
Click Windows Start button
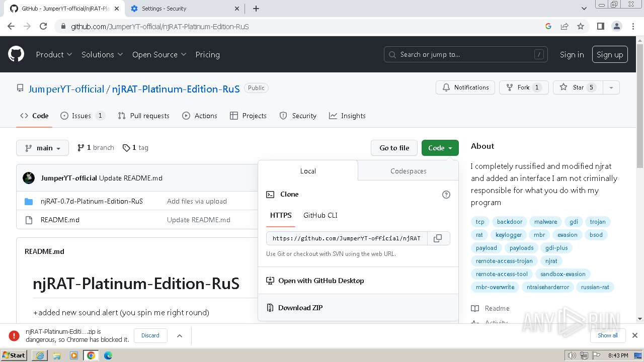[14, 355]
